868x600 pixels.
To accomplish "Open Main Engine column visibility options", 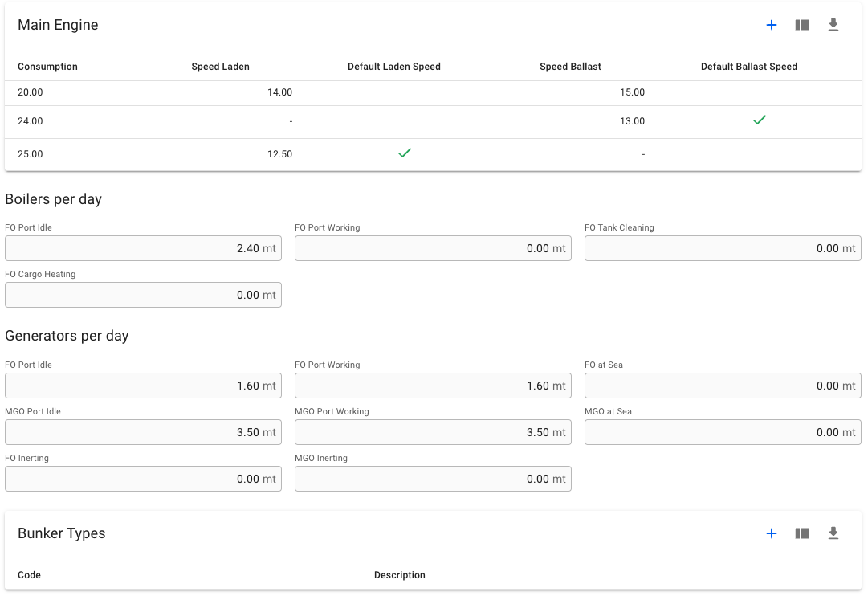I will tap(802, 25).
